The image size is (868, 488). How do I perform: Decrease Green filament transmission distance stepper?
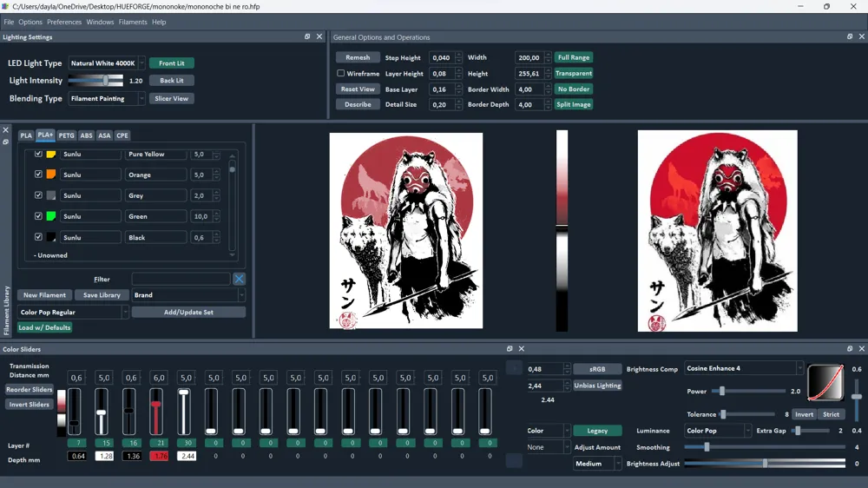point(216,219)
